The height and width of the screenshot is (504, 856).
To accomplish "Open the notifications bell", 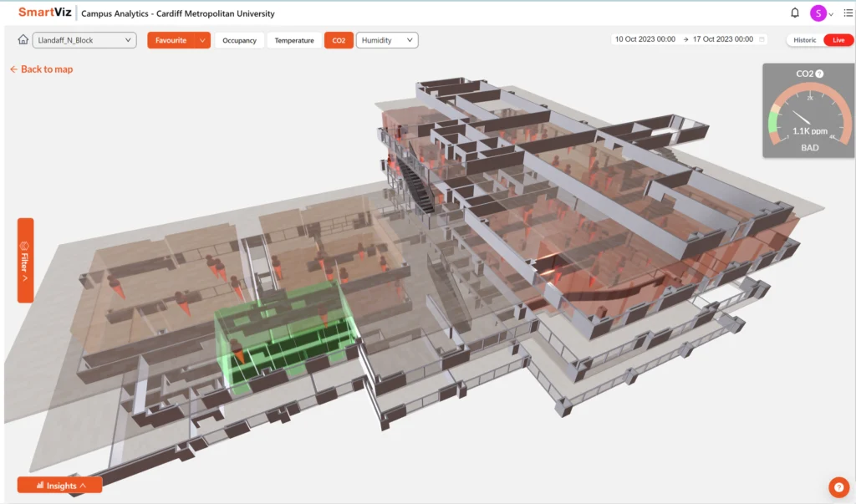I will point(795,13).
